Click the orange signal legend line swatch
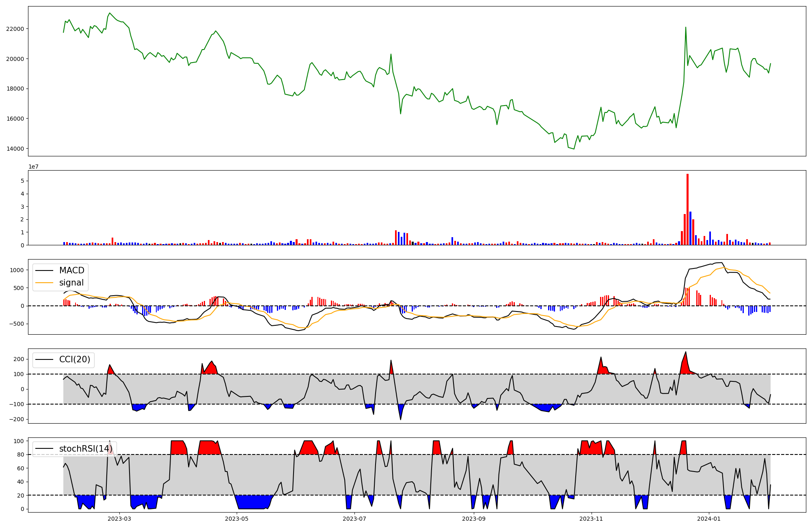Viewport: 812px width, 528px height. [x=44, y=283]
